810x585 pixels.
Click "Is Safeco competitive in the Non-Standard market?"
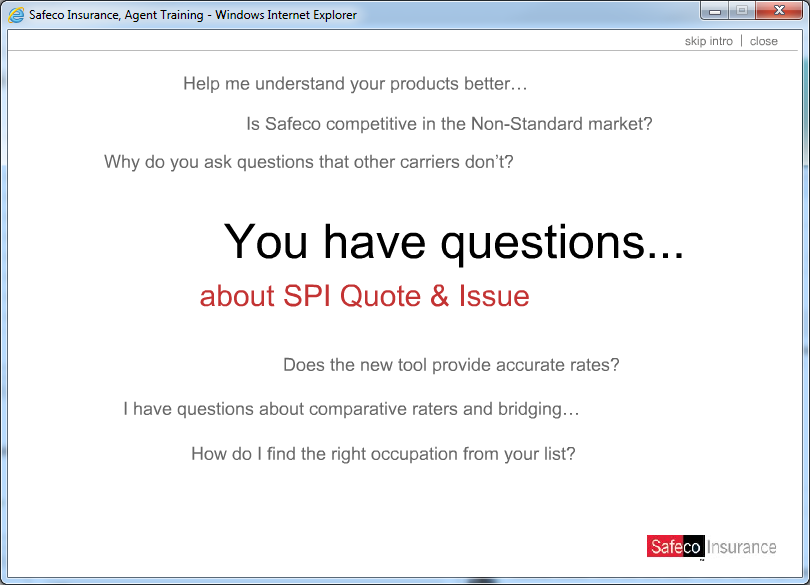click(449, 124)
